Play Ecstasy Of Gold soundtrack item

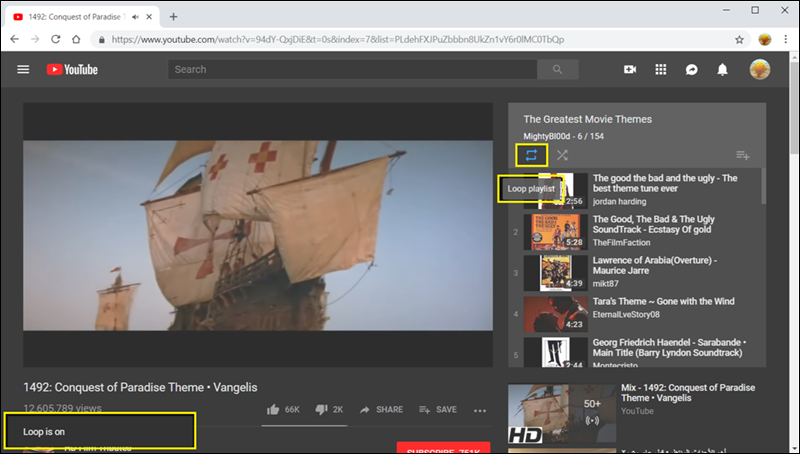pos(654,224)
